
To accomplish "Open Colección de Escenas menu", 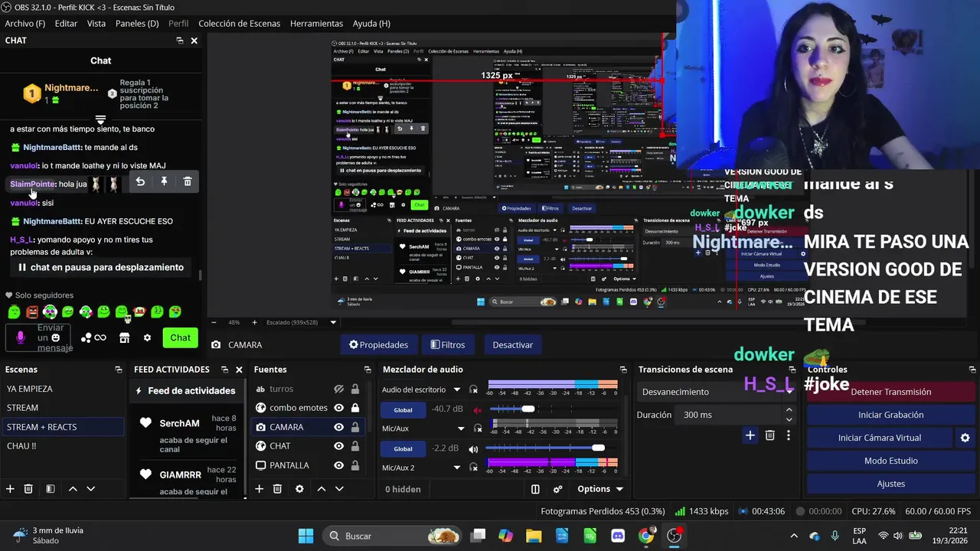I will click(239, 24).
